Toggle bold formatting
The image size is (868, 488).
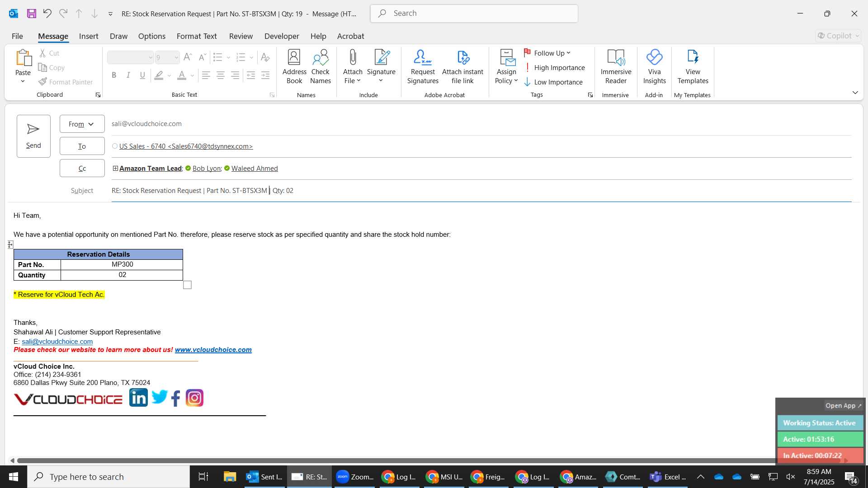(114, 75)
